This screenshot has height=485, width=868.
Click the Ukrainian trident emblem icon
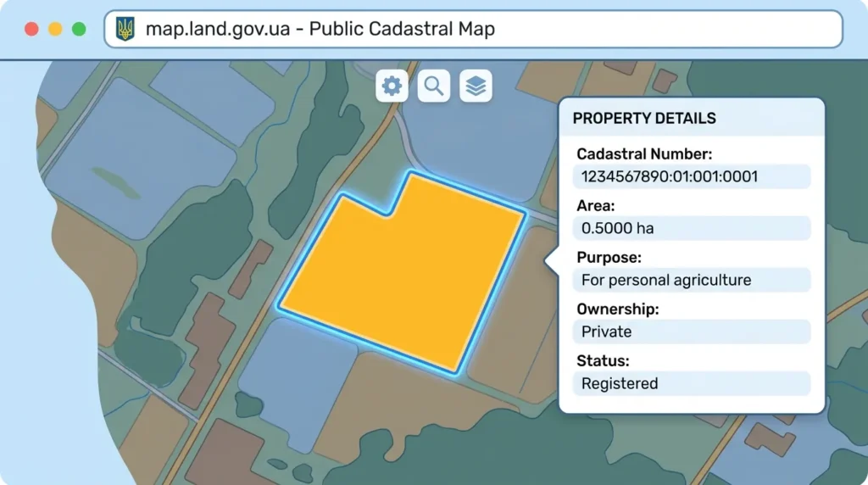(125, 29)
